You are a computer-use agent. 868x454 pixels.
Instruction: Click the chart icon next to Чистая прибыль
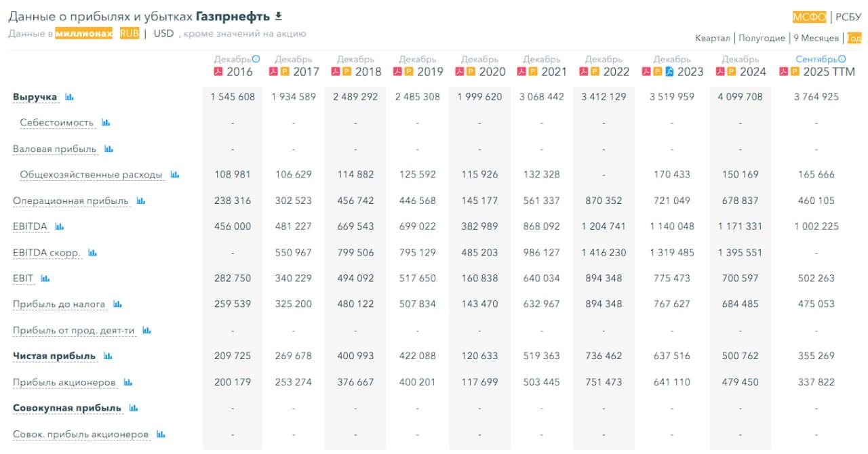click(108, 356)
